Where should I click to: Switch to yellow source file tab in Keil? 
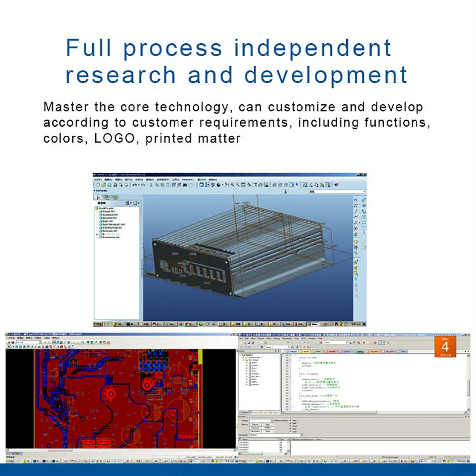pos(305,351)
